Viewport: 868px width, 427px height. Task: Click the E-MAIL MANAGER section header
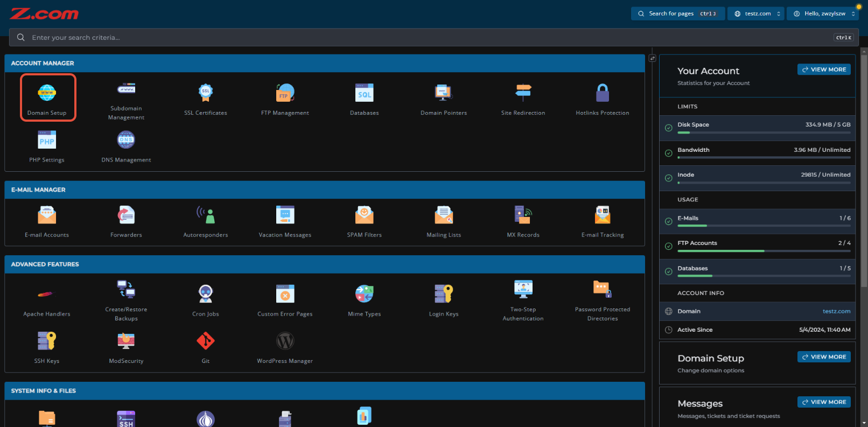click(x=325, y=190)
